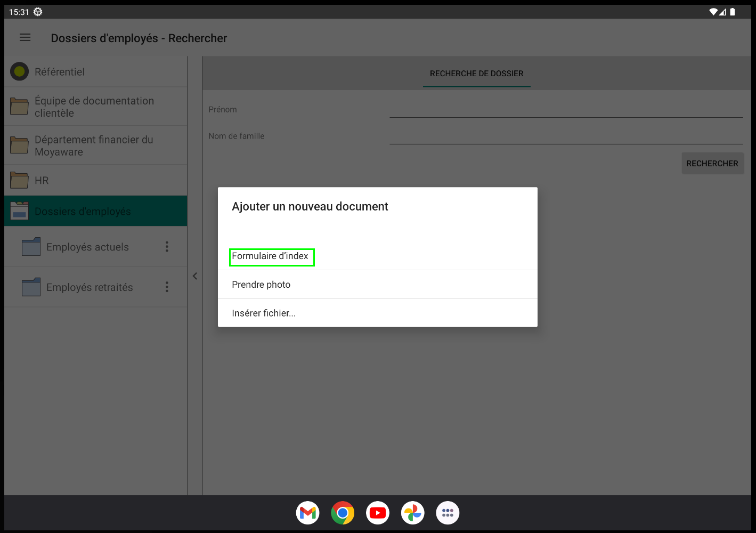The width and height of the screenshot is (756, 533).
Task: Click the Employés retraités folder icon
Action: [x=31, y=287]
